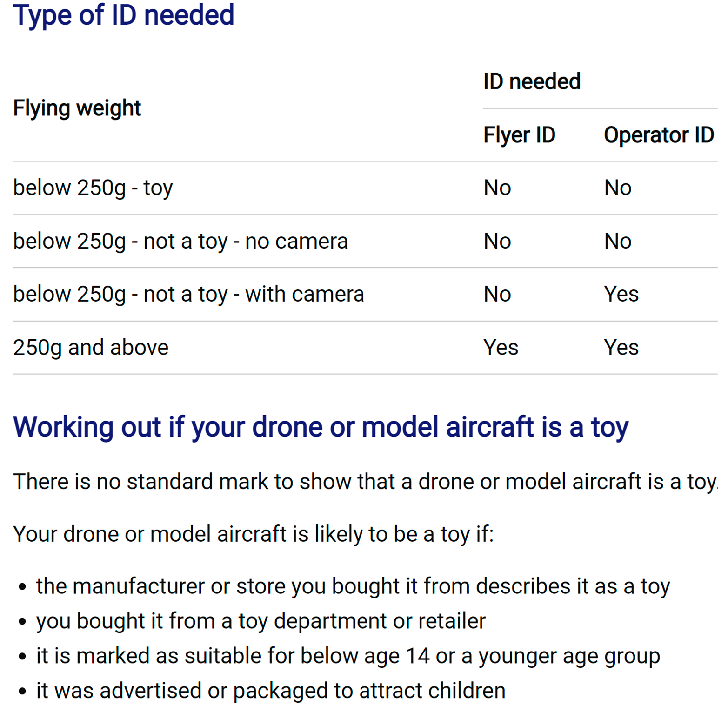This screenshot has width=728, height=706.
Task: Click 'Working out if your drone' heading
Action: tap(321, 427)
